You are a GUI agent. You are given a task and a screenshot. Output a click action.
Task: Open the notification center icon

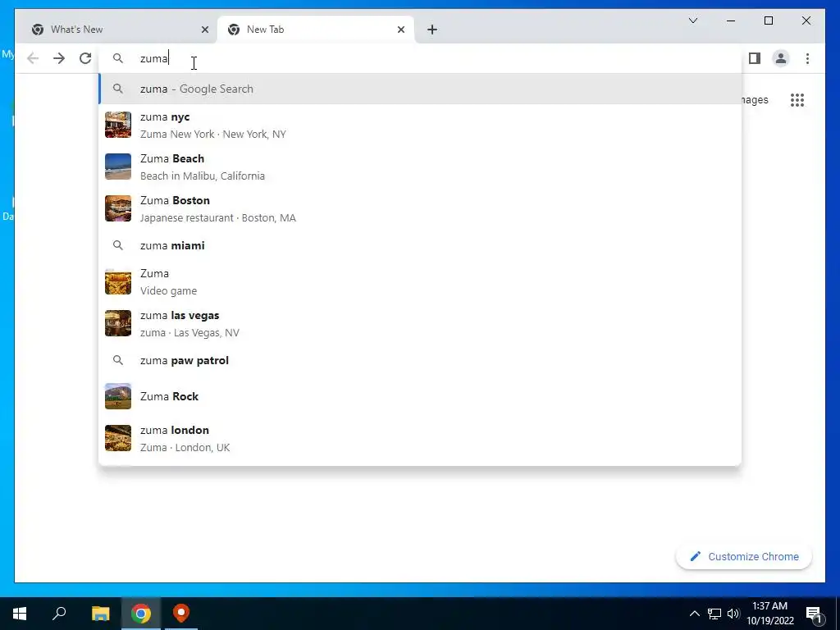point(813,614)
